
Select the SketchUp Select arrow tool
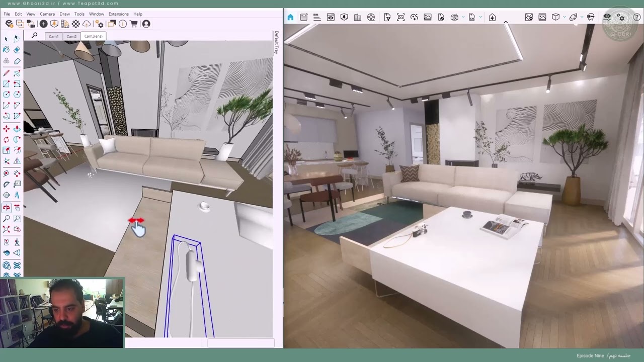[x=6, y=38]
